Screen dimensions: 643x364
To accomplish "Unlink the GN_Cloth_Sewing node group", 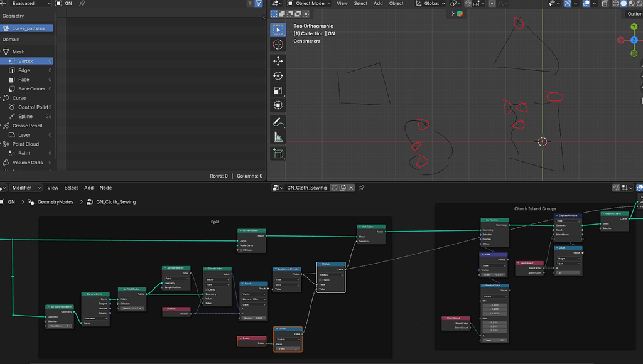I will (x=351, y=188).
